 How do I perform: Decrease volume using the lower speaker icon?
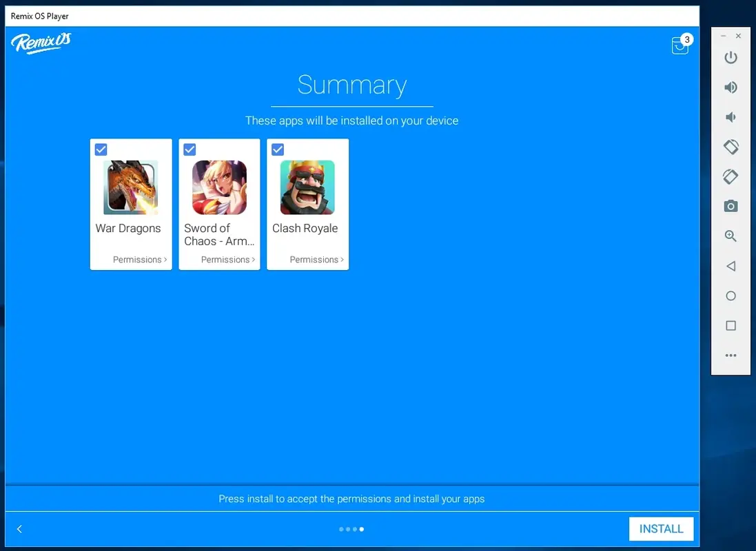731,116
